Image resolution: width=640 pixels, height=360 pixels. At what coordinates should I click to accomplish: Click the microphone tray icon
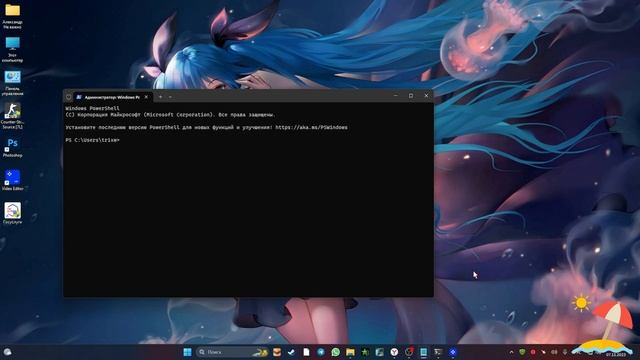pos(565,352)
